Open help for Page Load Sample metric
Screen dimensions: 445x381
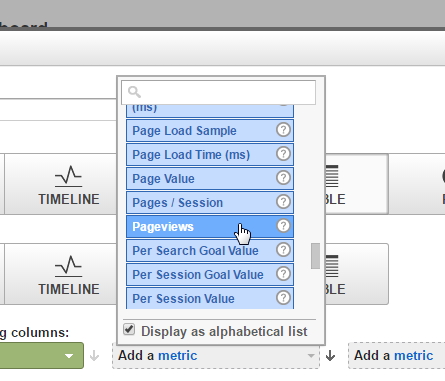[283, 130]
